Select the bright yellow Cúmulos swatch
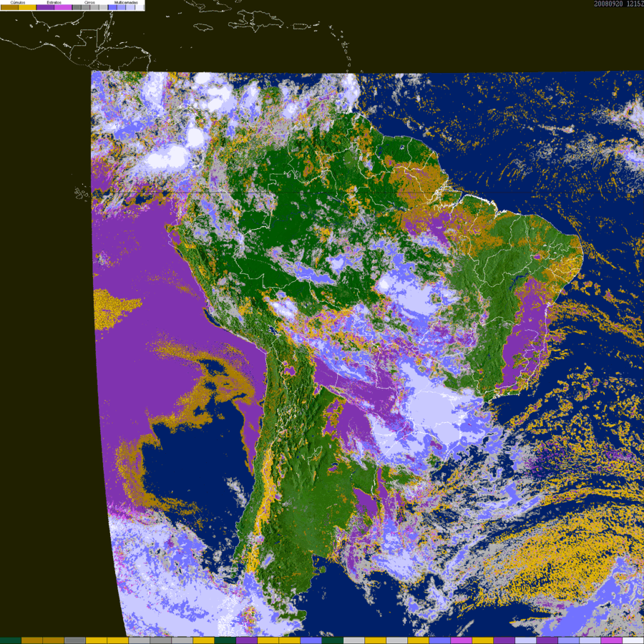 pyautogui.click(x=27, y=7)
